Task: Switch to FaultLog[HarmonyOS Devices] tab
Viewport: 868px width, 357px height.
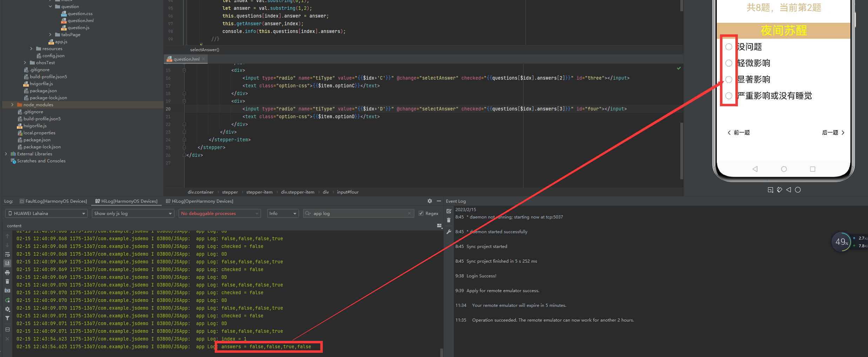Action: tap(53, 201)
